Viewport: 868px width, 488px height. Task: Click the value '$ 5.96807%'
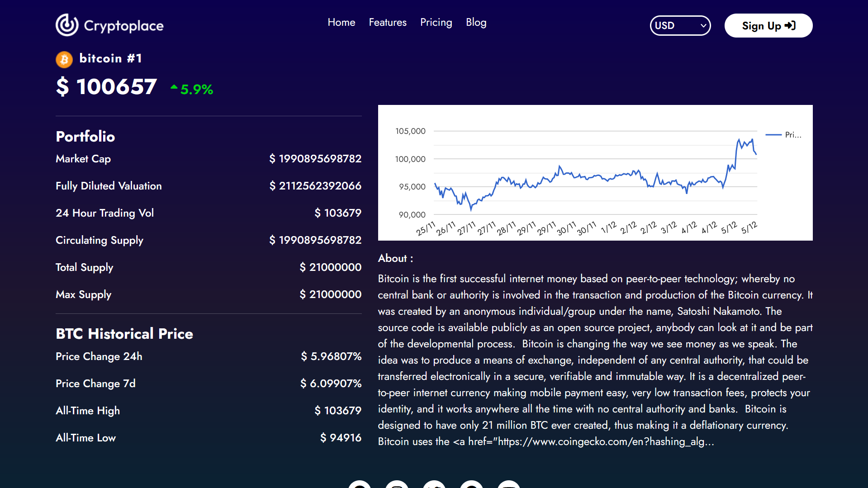(332, 356)
